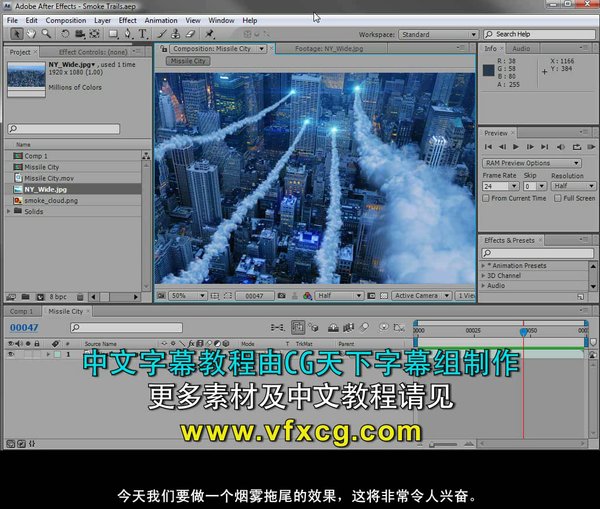Select the Zoom magnifier tool
Image resolution: width=600 pixels, height=509 pixels.
point(46,34)
